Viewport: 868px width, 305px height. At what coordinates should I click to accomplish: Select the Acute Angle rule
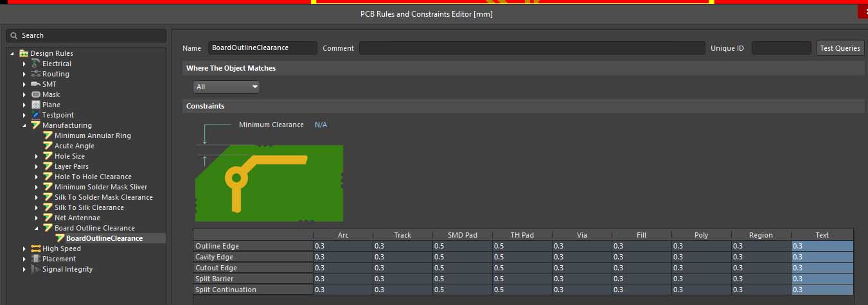point(73,146)
